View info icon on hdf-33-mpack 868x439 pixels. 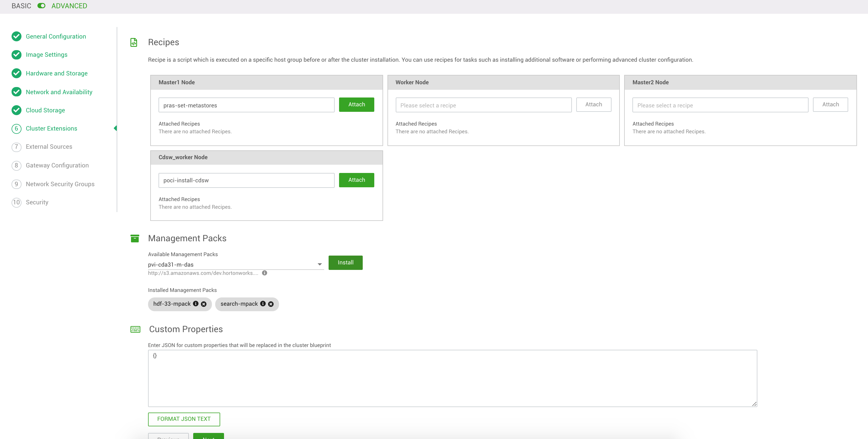pos(196,304)
